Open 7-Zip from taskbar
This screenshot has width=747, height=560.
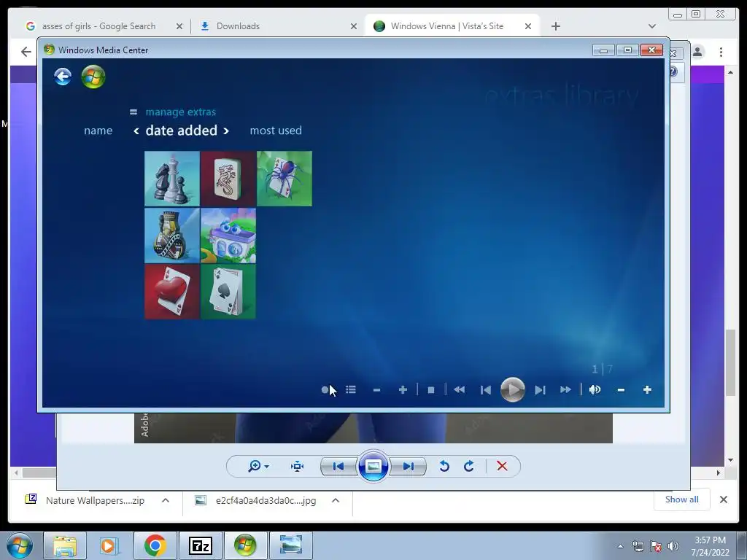coord(200,545)
